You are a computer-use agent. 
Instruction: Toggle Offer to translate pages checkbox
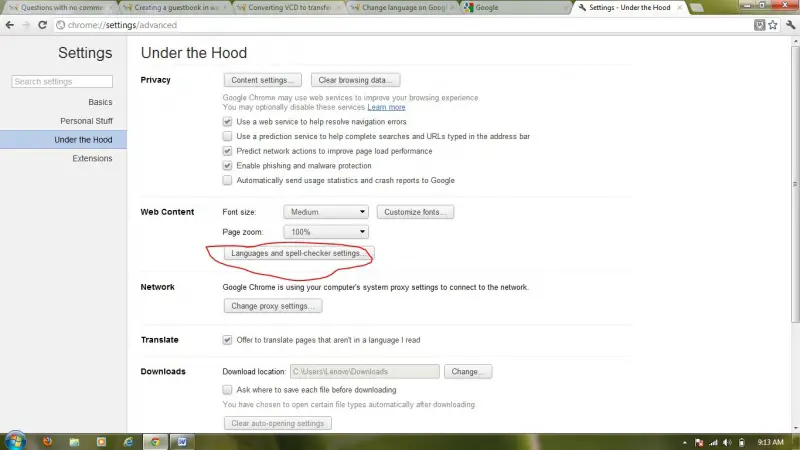tap(227, 340)
